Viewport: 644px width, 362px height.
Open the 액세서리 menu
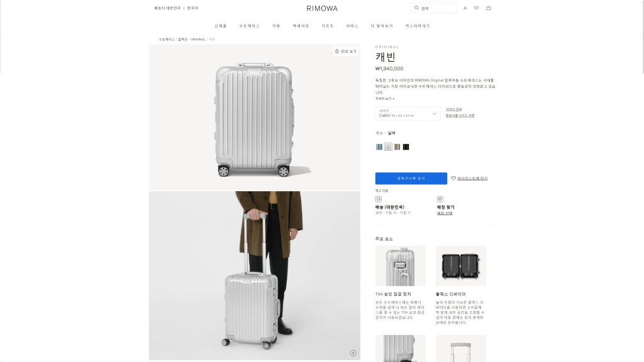[301, 26]
